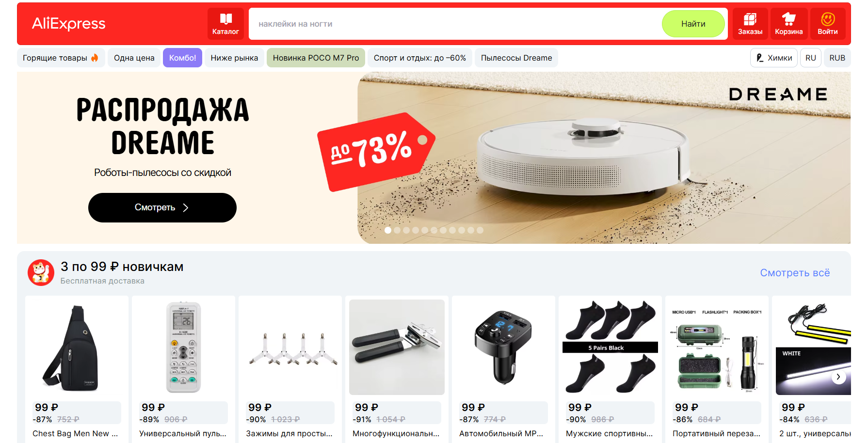Screen dimensions: 868x443
Task: Select Горящие товары with flame icon
Action: pos(61,58)
